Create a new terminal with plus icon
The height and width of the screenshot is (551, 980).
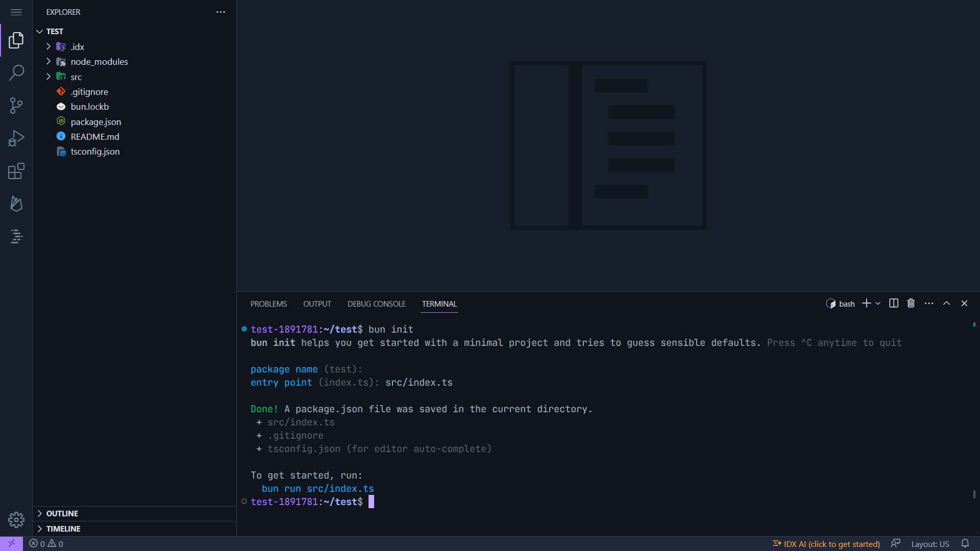866,304
